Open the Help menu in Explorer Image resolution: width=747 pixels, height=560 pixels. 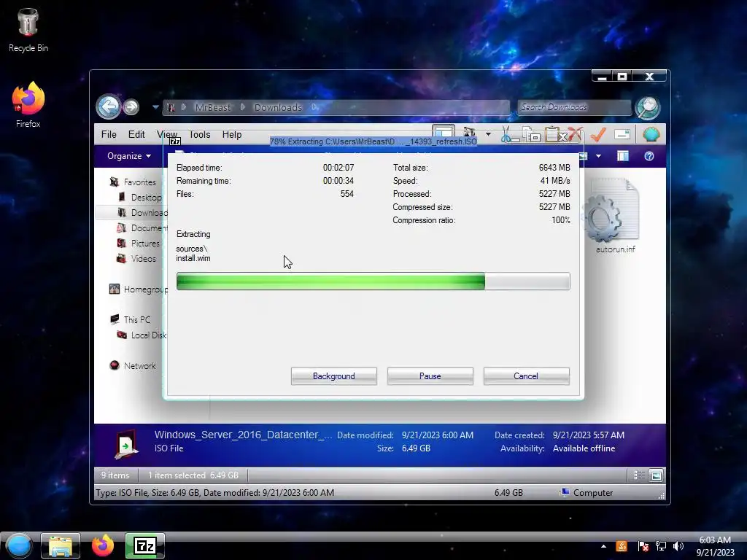tap(232, 135)
